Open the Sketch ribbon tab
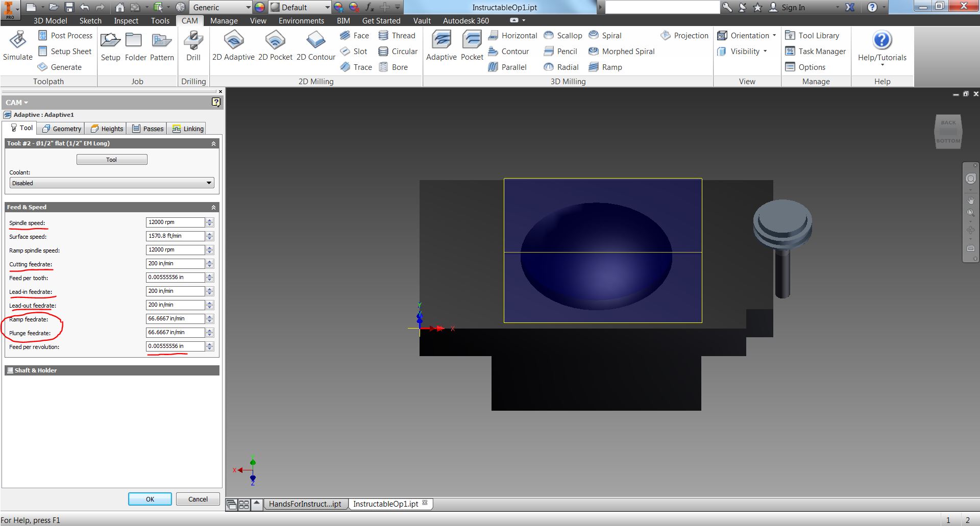The height and width of the screenshot is (526, 980). 90,21
